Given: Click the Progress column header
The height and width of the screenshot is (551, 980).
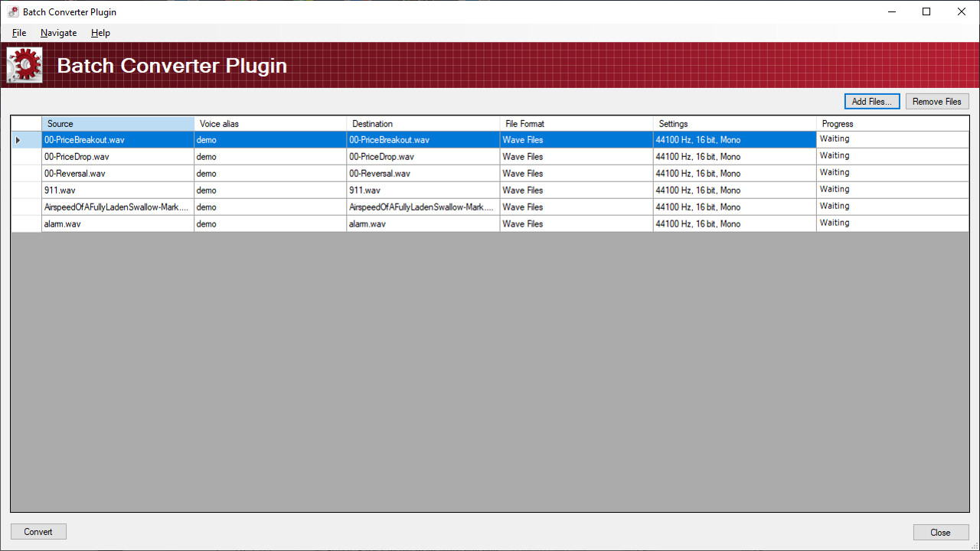Looking at the screenshot, I should [892, 123].
